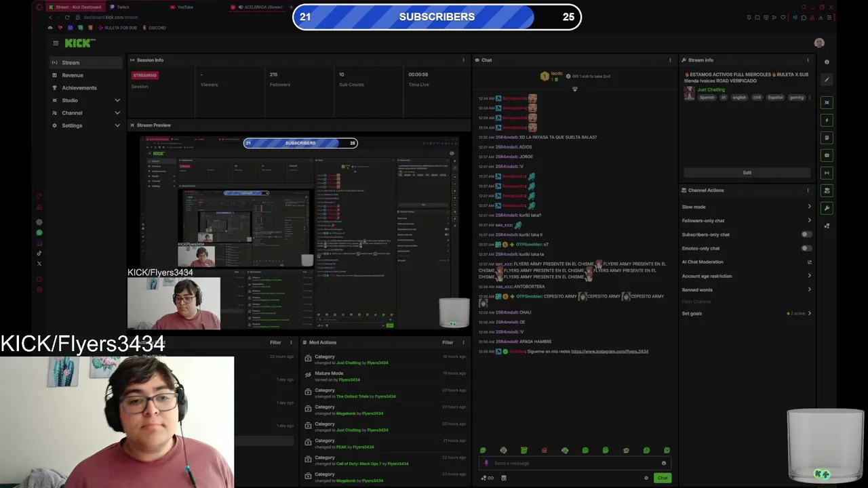Click the pencil edit icon in right rail
Screen dimensions: 868x488
pos(827,79)
